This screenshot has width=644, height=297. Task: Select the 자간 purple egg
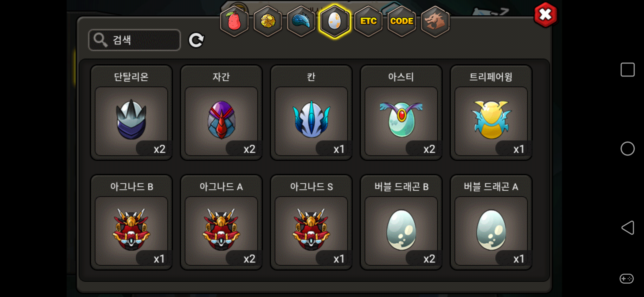221,112
